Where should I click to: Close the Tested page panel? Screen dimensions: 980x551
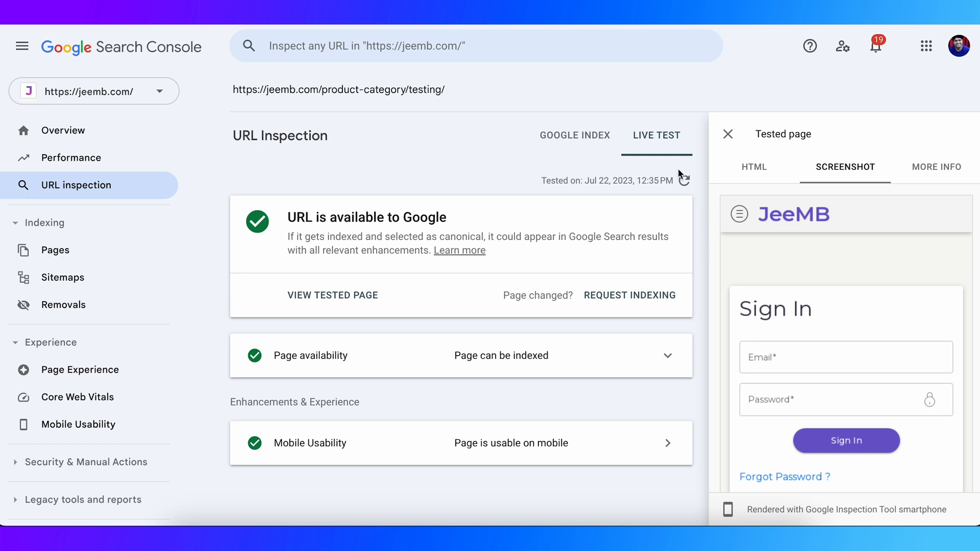(728, 134)
